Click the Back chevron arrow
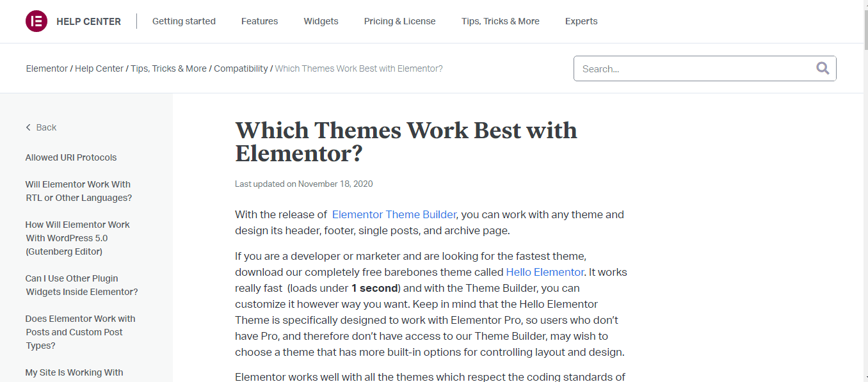Screen dimensions: 868x382 pos(28,127)
